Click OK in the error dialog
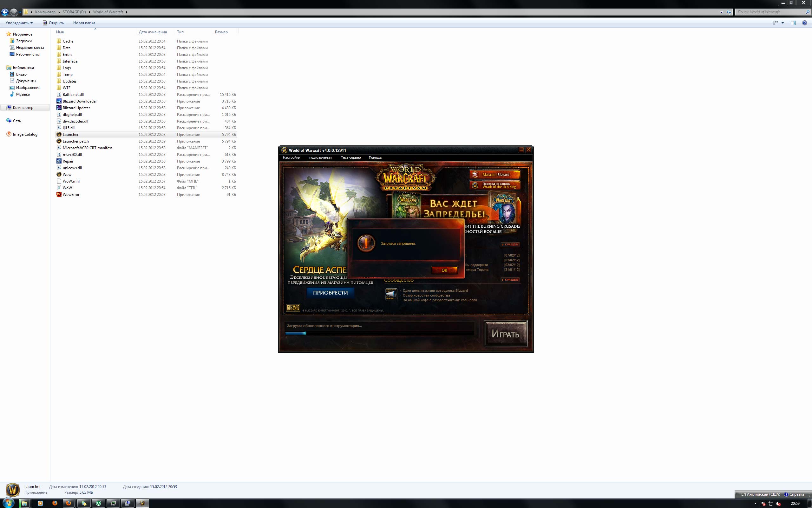The height and width of the screenshot is (508, 812). [x=444, y=270]
